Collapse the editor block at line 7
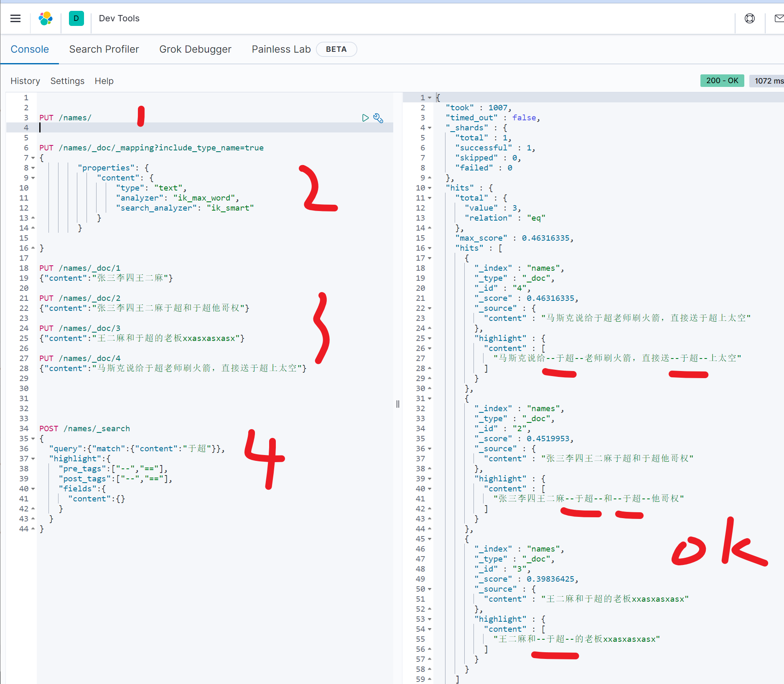This screenshot has width=784, height=684. [x=33, y=158]
